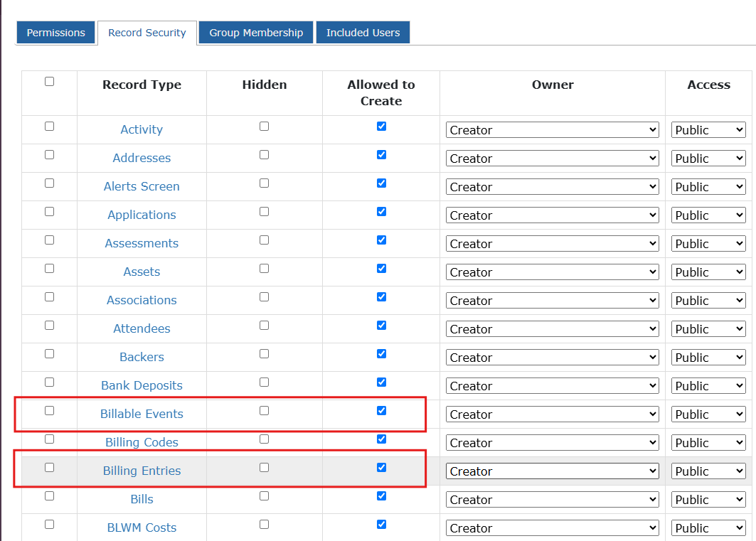Open the Attendees record type link
The height and width of the screenshot is (541, 756).
click(x=142, y=328)
